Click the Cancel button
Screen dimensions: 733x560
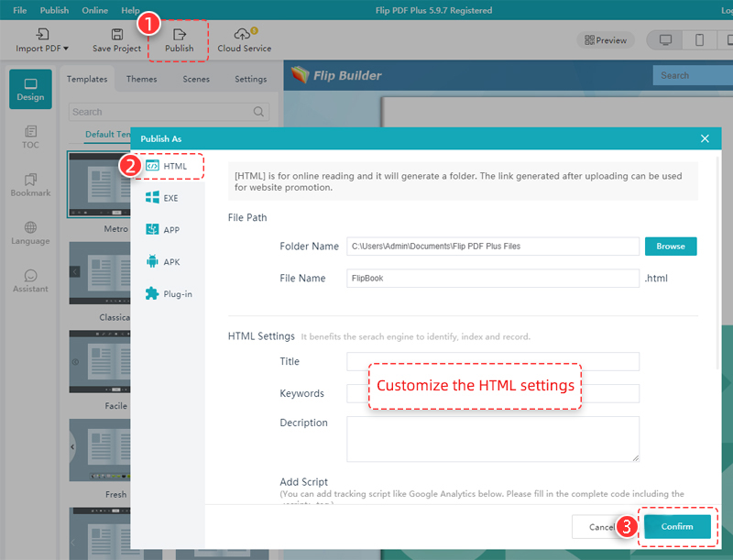tap(600, 527)
